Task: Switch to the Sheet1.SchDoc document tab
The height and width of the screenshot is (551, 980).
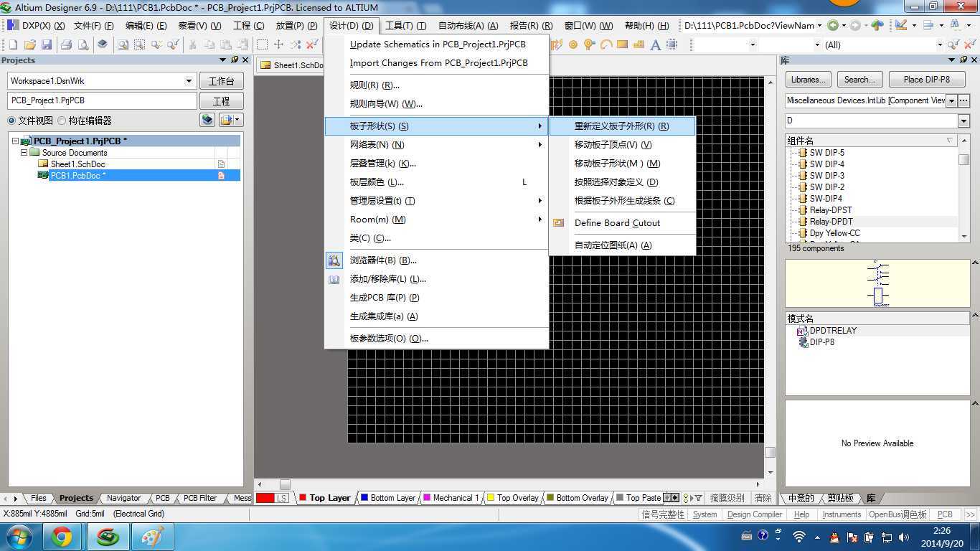Action: [x=291, y=65]
